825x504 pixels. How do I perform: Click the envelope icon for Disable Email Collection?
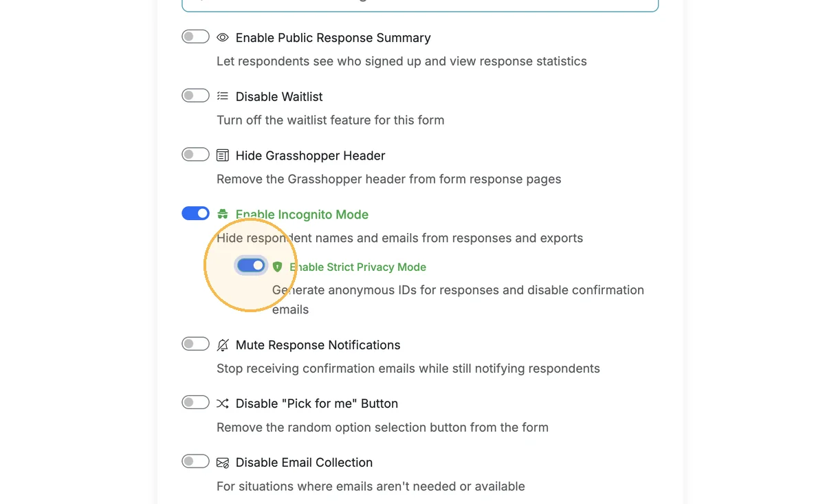pyautogui.click(x=223, y=463)
